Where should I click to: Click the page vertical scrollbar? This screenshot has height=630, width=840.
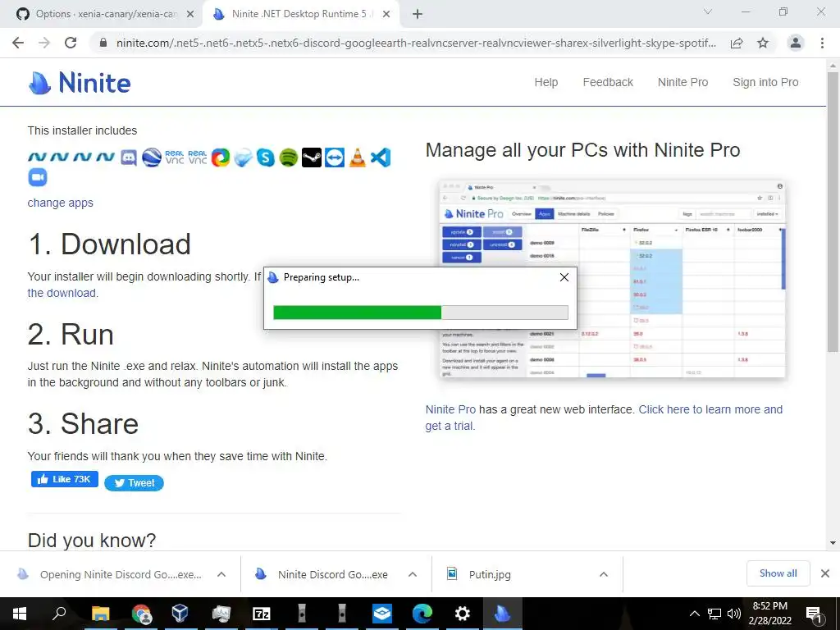point(833,212)
